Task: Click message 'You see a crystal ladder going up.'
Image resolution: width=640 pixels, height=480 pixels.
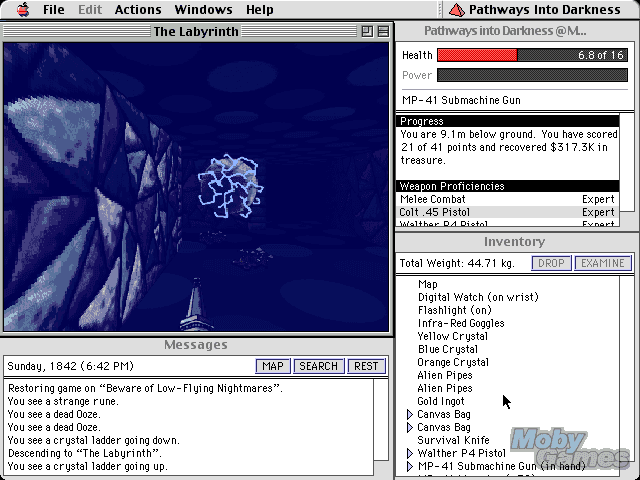Action: point(88,466)
